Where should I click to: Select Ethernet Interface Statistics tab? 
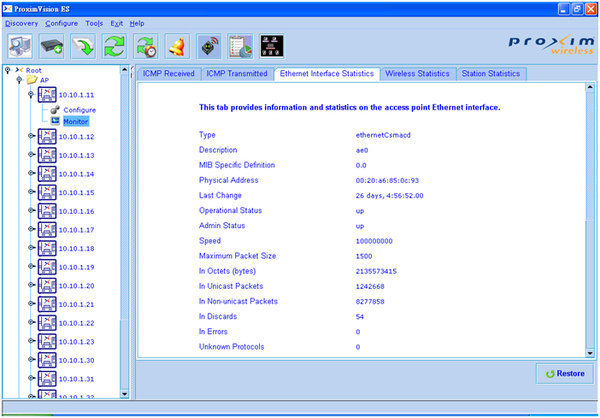pos(327,73)
